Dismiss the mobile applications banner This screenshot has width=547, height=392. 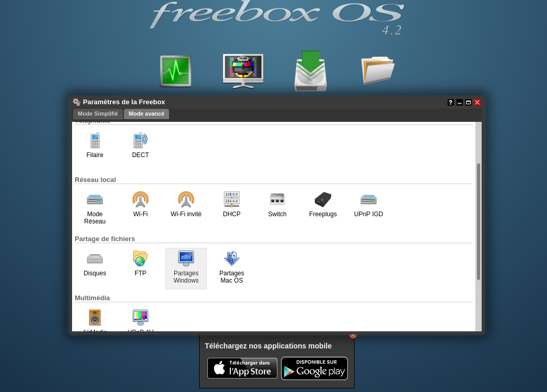click(x=353, y=335)
